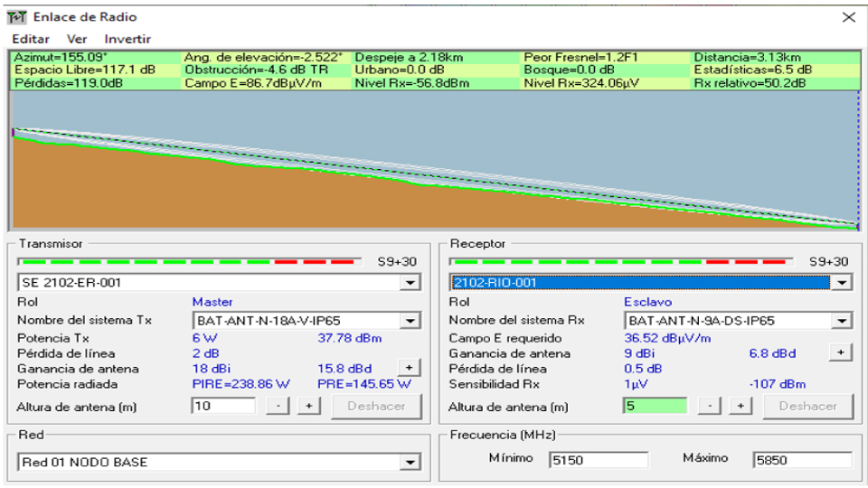
Task: Click Ang. de elevación=-2.522° text
Action: 263,57
